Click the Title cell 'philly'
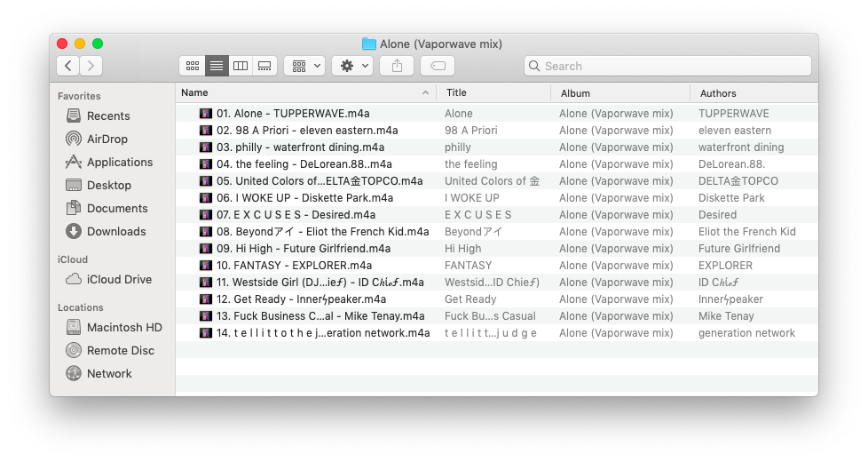The height and width of the screenshot is (462, 868). pyautogui.click(x=458, y=147)
